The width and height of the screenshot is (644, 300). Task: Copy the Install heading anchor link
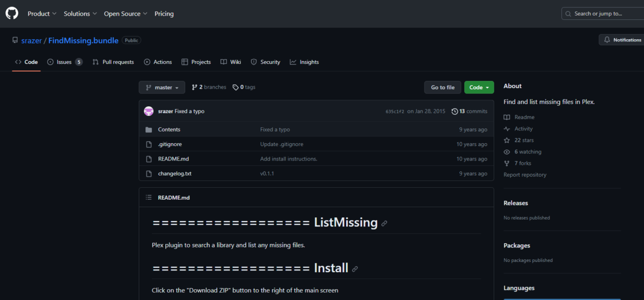coord(355,269)
